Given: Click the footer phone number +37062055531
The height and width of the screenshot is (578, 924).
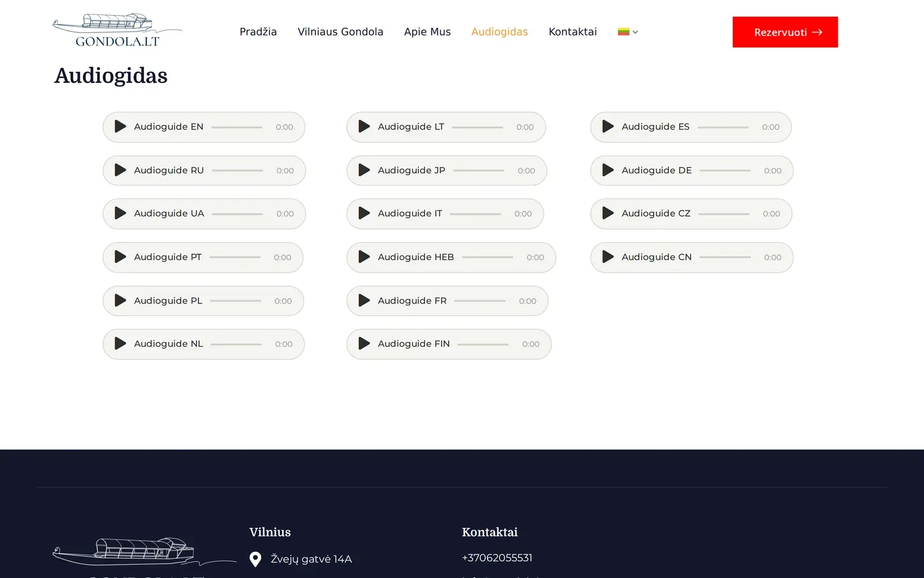Looking at the screenshot, I should pos(497,558).
